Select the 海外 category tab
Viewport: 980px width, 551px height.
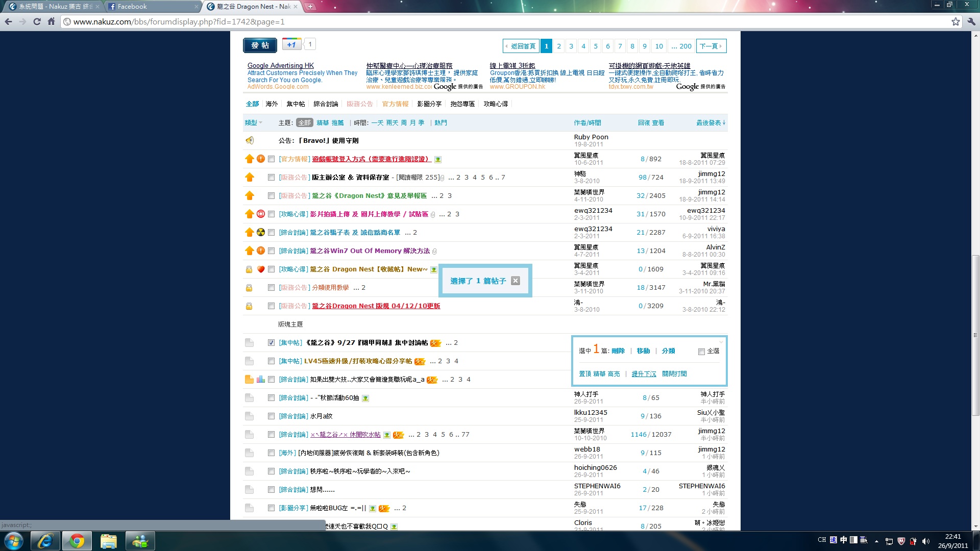click(272, 104)
